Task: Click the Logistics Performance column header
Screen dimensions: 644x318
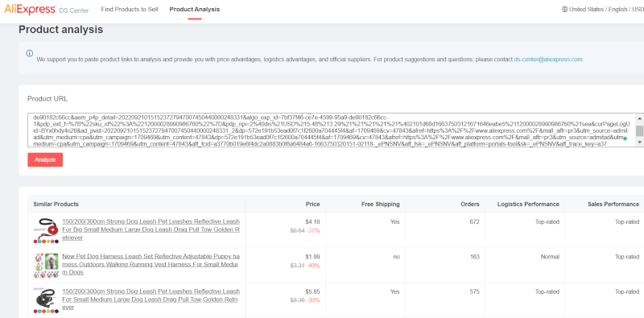Action: [x=528, y=204]
